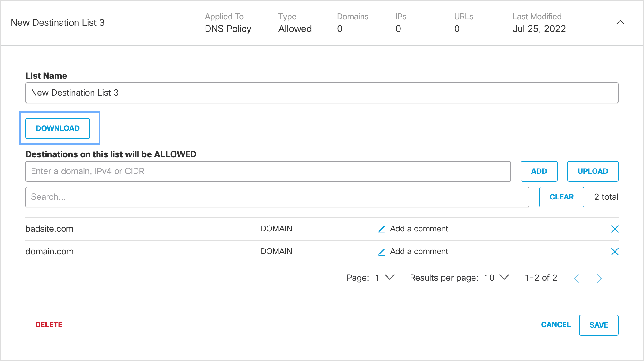Remove badsite.com with the X icon
This screenshot has height=361, width=644.
pos(615,229)
